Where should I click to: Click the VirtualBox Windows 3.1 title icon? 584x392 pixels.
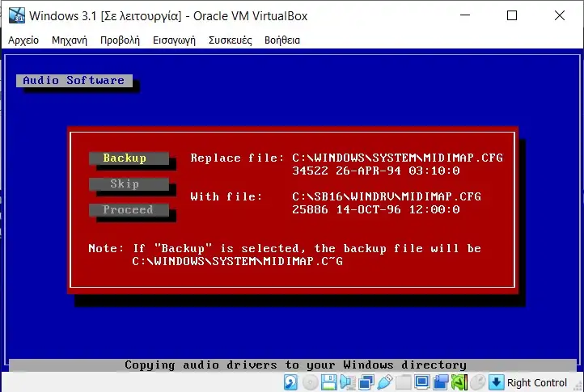click(17, 15)
